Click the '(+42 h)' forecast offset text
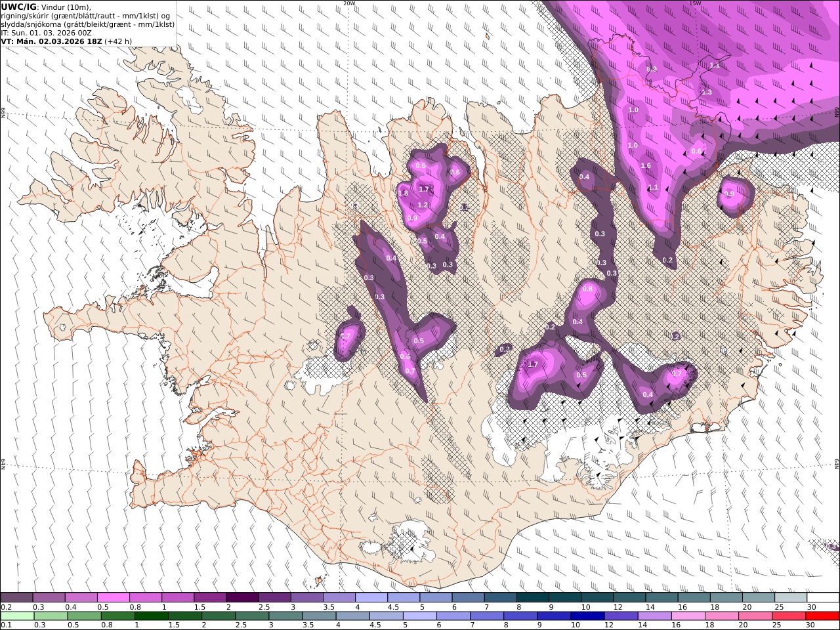 (x=118, y=41)
